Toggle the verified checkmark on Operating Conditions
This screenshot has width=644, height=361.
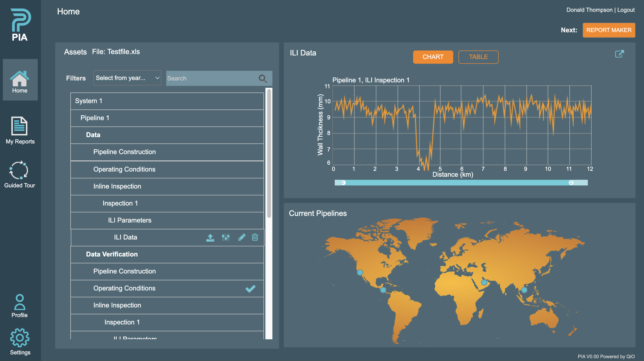[250, 288]
